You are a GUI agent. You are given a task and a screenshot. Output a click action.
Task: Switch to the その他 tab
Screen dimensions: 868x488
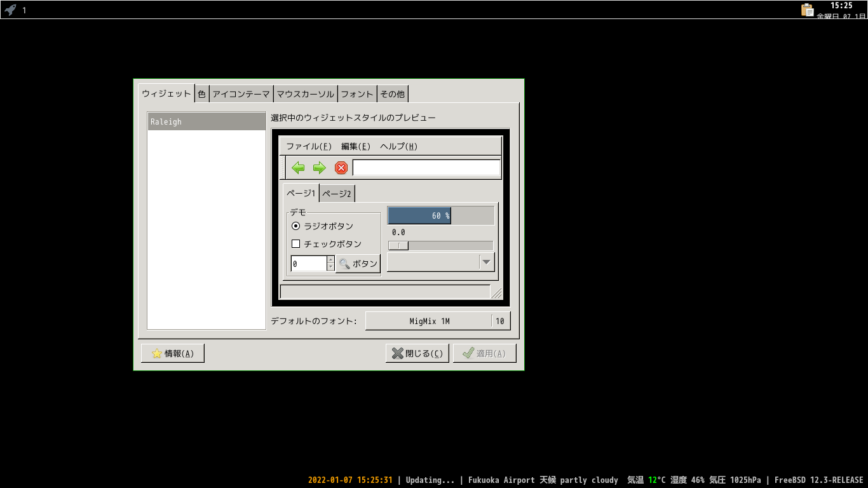392,94
